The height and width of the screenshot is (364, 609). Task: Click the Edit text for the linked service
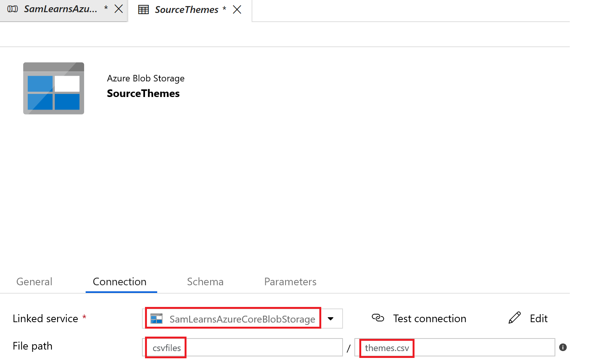pyautogui.click(x=539, y=319)
